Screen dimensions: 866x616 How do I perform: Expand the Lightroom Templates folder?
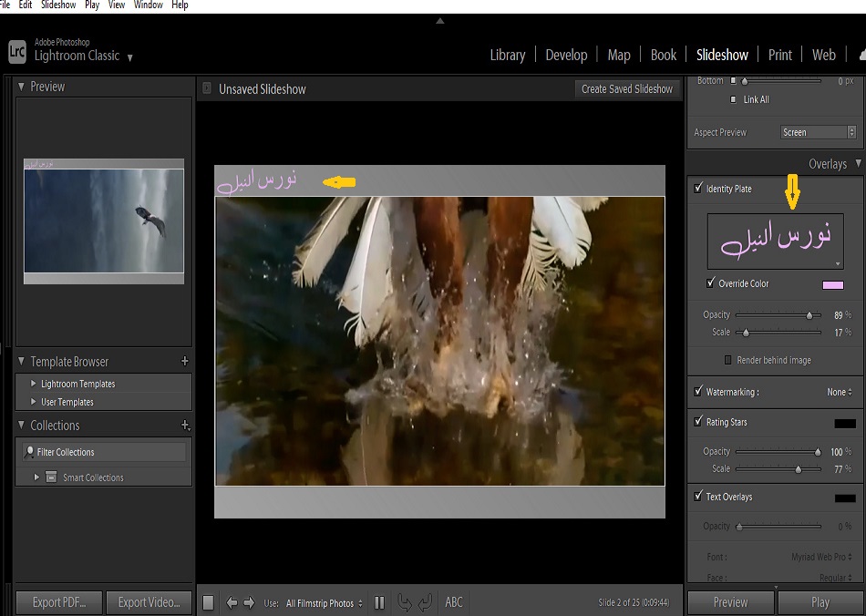[34, 384]
